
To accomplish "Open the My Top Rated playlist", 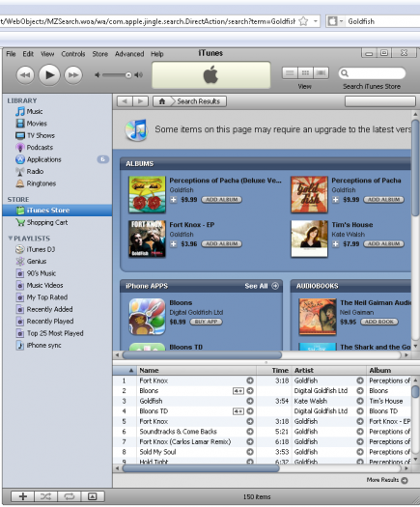I will click(x=47, y=297).
